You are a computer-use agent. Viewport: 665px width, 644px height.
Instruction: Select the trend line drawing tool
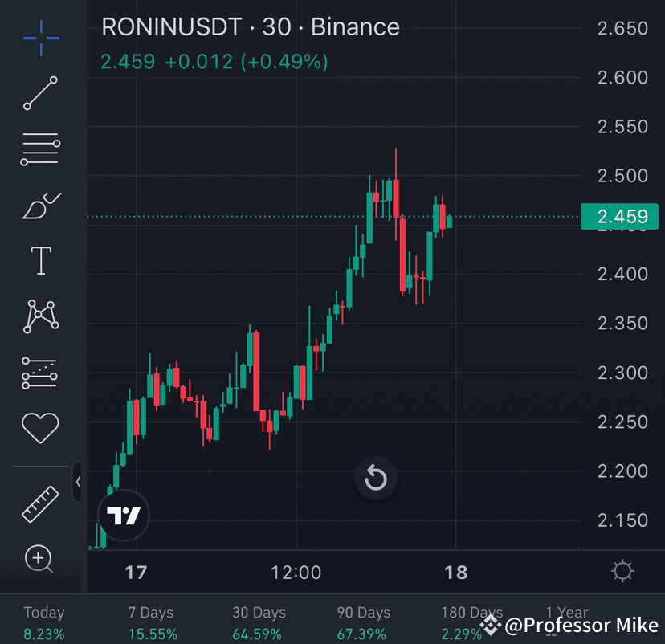[x=40, y=94]
